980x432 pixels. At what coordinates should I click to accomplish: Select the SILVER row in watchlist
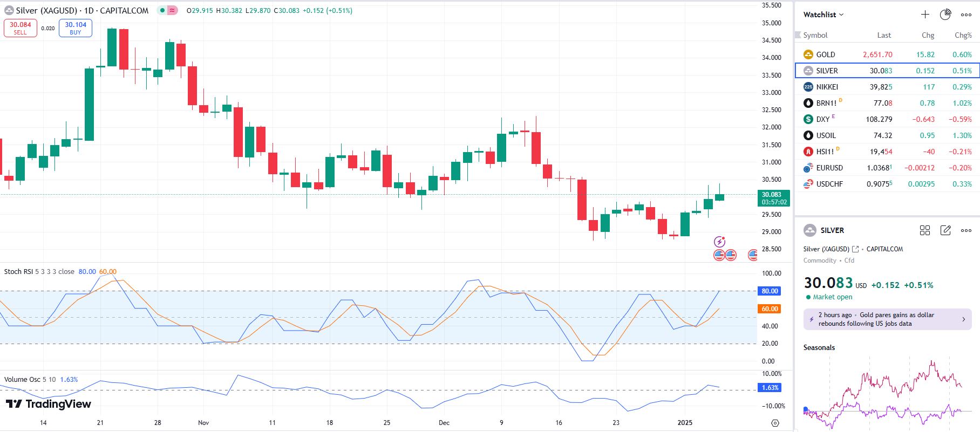887,71
